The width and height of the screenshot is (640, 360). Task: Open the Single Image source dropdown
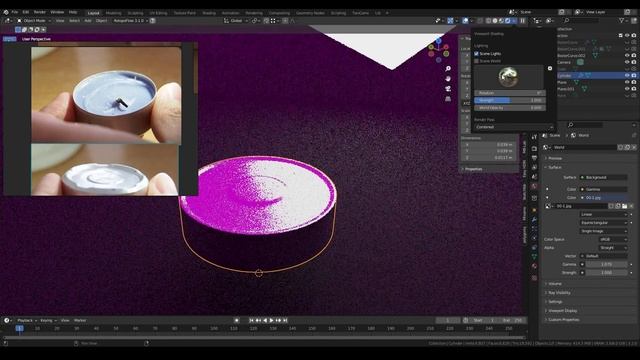pos(603,231)
